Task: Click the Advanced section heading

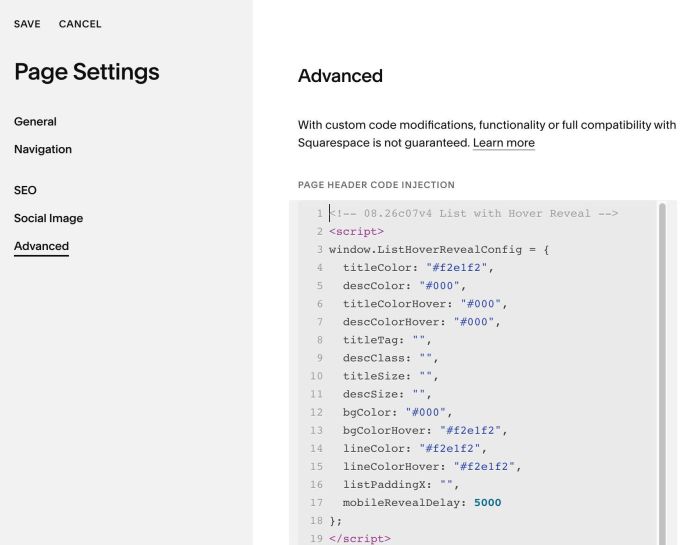Action: pos(340,76)
